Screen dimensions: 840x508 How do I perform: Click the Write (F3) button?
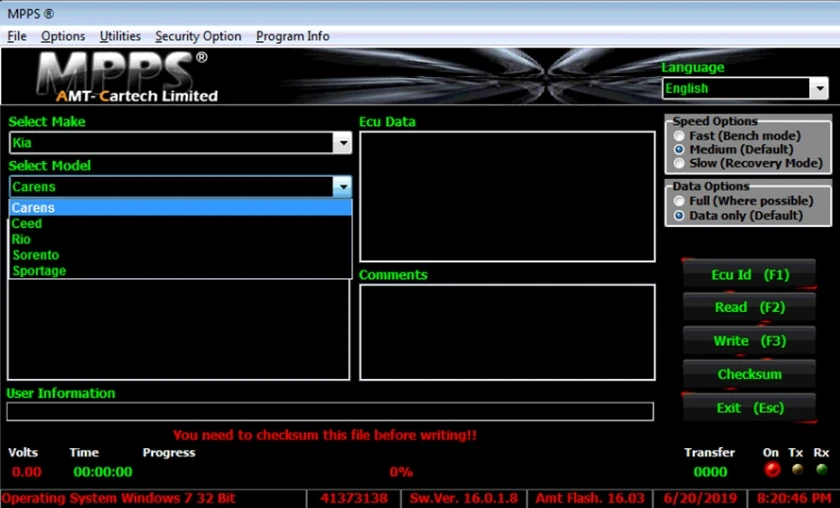click(749, 341)
